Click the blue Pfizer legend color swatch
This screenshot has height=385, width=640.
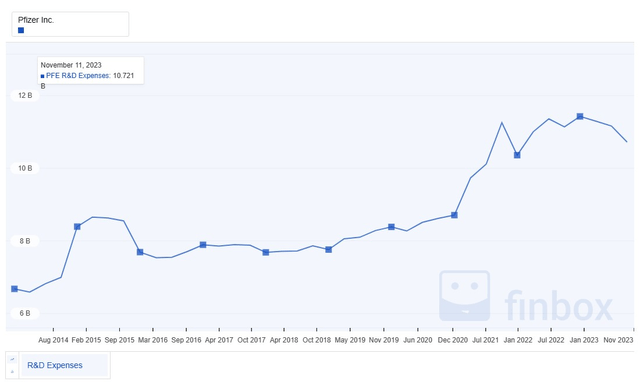[21, 30]
